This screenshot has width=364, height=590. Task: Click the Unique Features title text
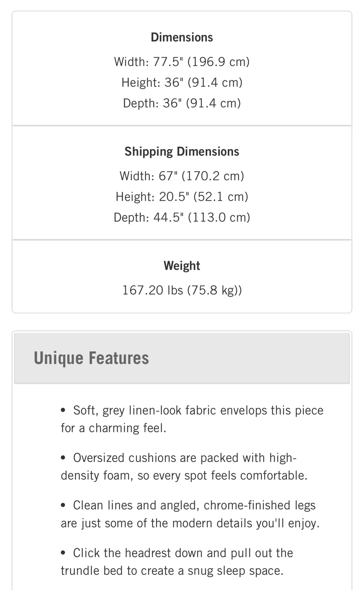91,358
